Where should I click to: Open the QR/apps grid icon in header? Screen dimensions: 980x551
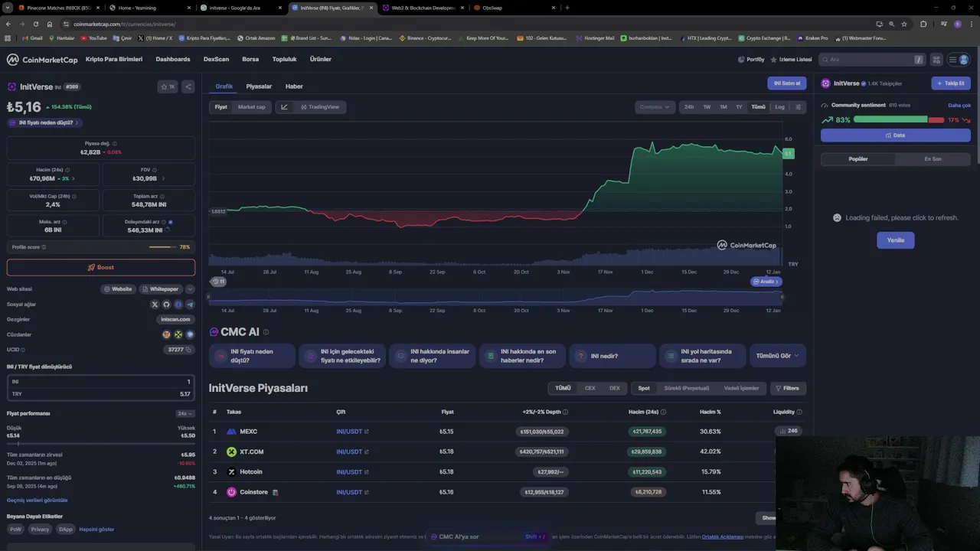[936, 60]
